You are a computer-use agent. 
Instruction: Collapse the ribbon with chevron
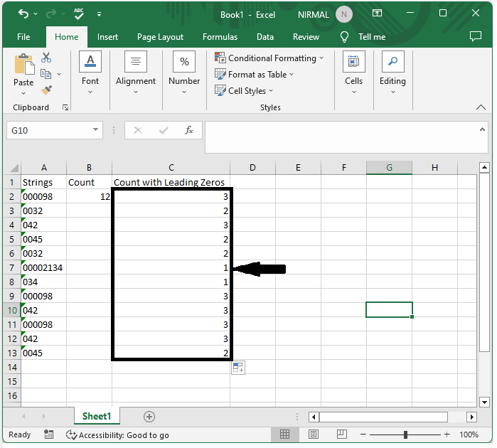point(481,107)
